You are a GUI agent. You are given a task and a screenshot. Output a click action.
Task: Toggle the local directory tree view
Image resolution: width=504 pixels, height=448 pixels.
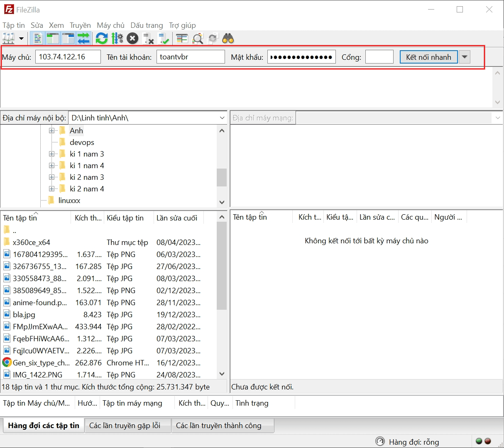pyautogui.click(x=53, y=38)
